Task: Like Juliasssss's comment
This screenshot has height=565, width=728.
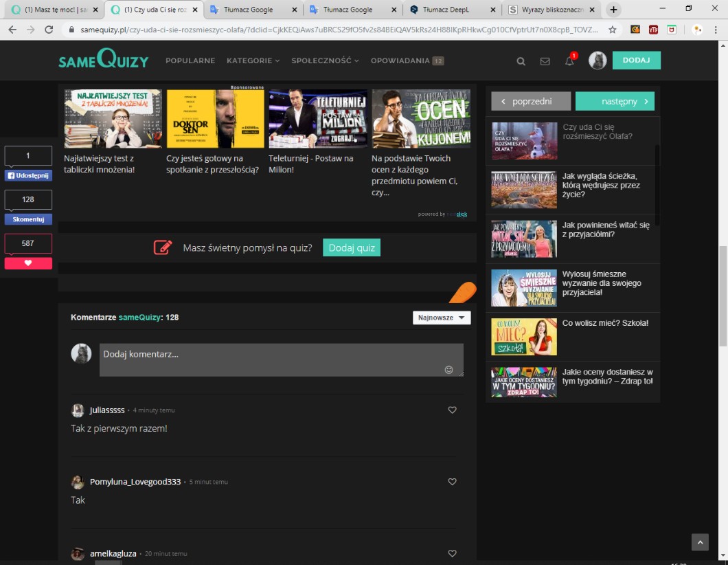Action: click(452, 410)
